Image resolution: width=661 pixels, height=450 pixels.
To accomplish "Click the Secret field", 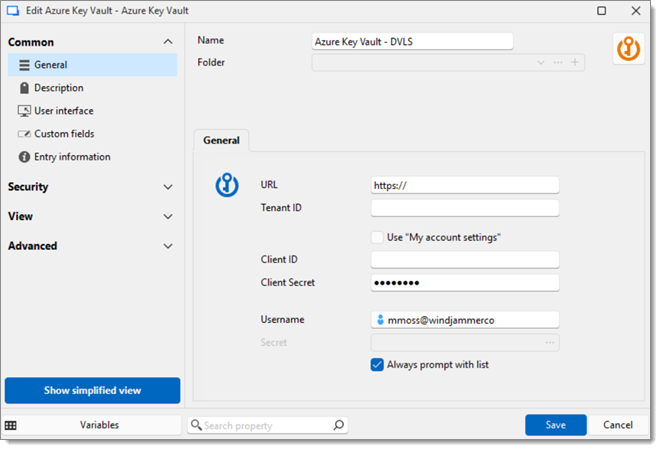I will (465, 342).
